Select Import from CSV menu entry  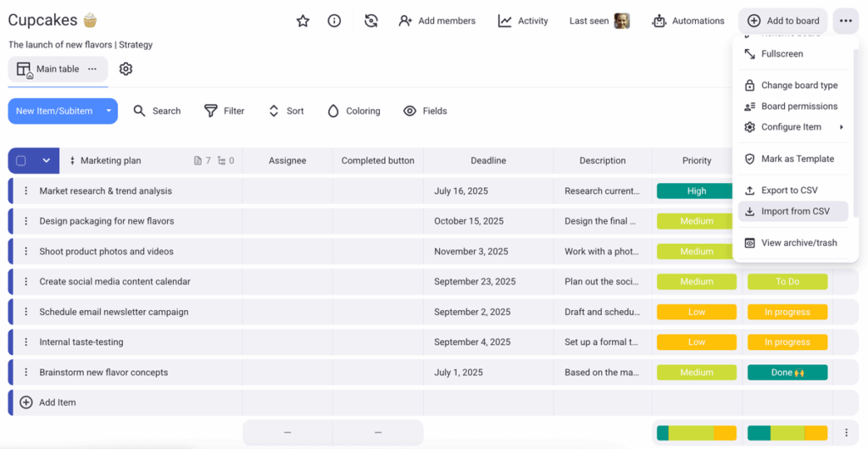[794, 211]
